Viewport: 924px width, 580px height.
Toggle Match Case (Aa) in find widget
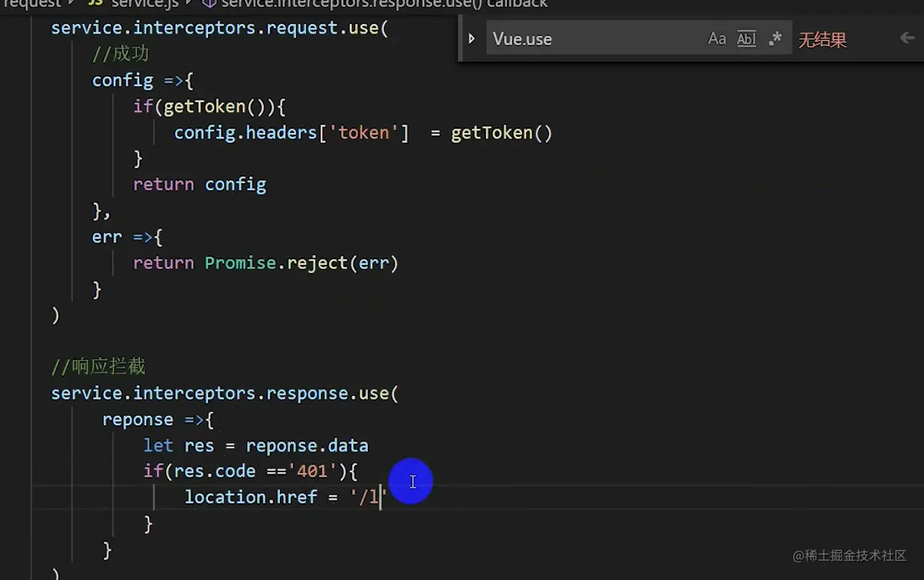(x=717, y=39)
